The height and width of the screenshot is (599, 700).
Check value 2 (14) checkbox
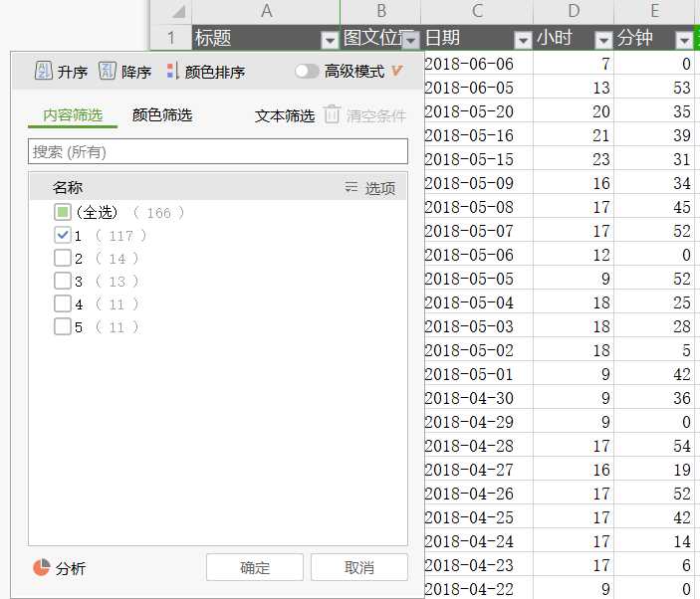(63, 259)
